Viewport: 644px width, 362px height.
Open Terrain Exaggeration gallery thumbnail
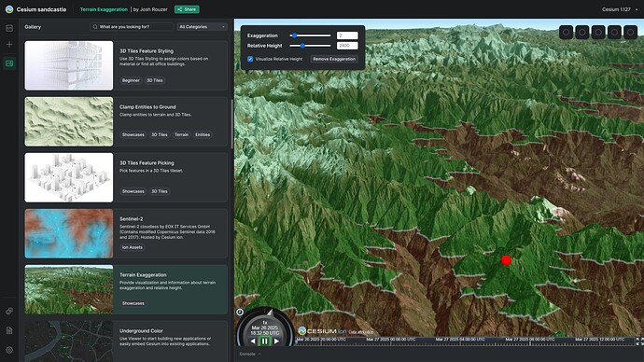[68, 289]
